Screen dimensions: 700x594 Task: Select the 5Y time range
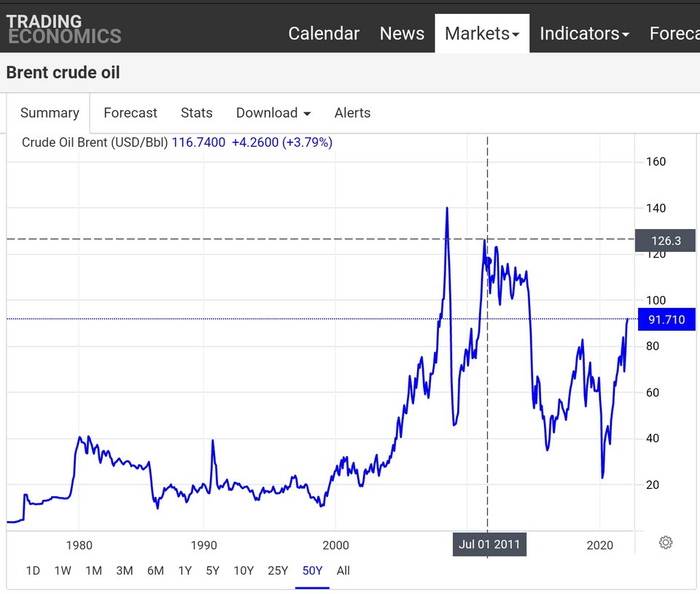212,571
